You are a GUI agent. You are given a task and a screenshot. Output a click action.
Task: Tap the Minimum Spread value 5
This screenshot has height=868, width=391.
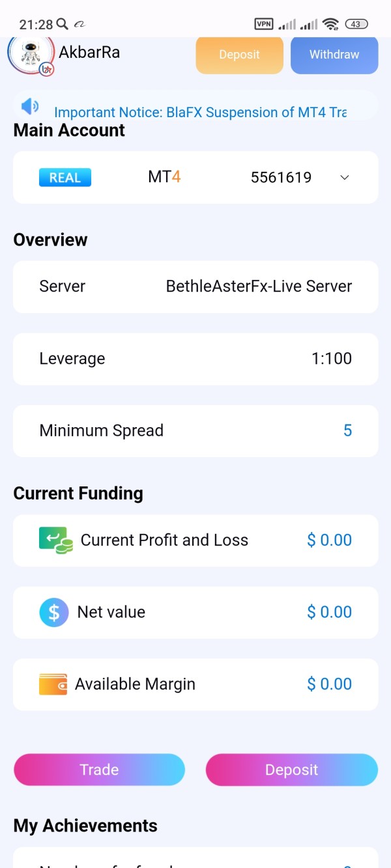[x=347, y=430]
